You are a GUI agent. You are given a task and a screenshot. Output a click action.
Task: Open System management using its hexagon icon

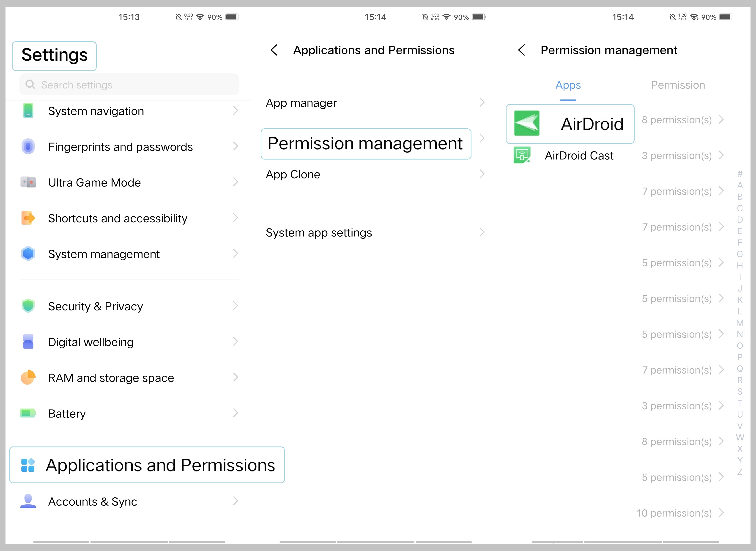(x=28, y=254)
